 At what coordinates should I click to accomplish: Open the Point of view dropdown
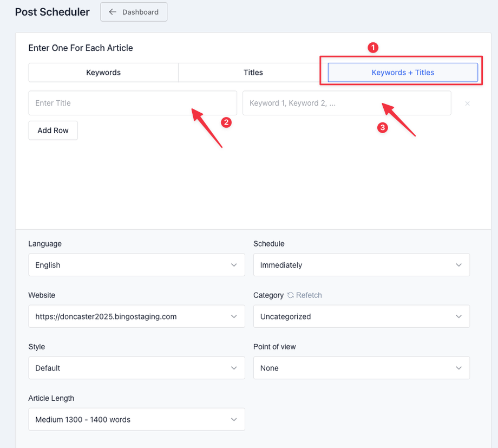pos(361,368)
